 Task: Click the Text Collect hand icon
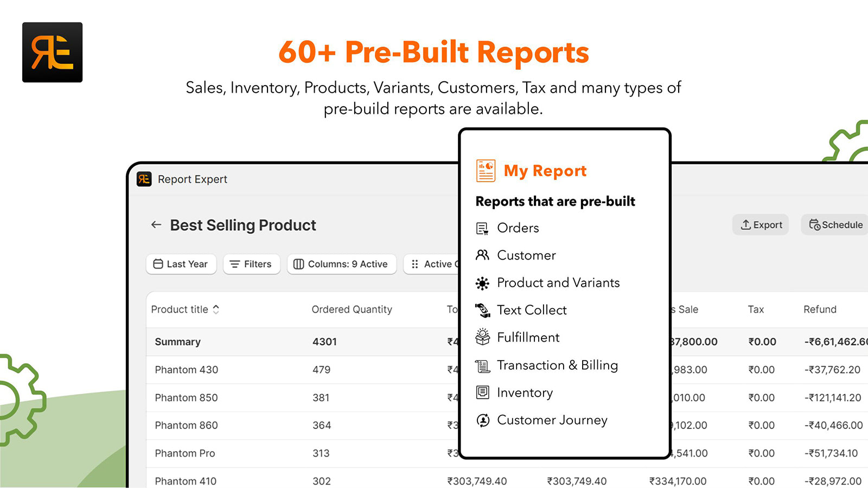(483, 310)
